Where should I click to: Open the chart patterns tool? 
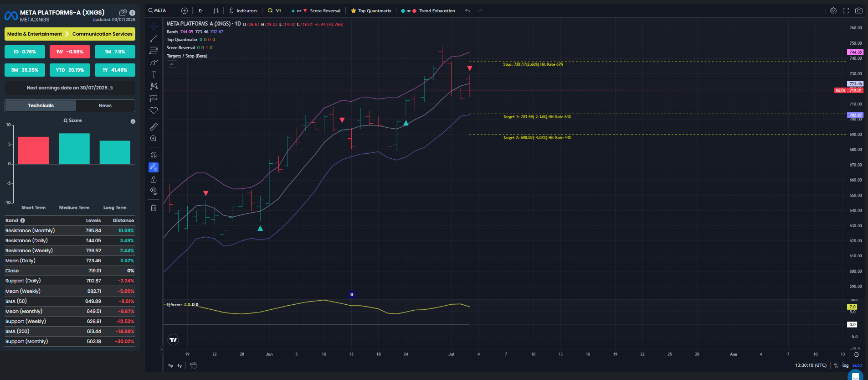(154, 86)
